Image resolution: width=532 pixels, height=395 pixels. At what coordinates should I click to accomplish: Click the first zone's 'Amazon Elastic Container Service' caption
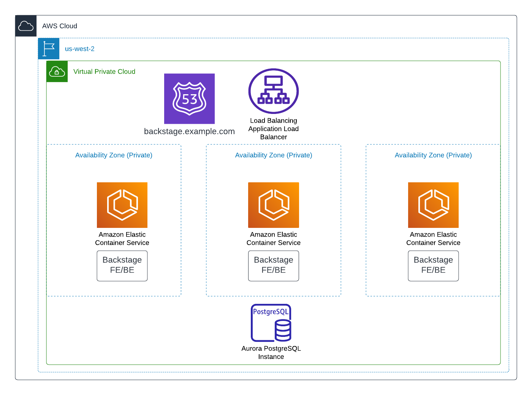click(122, 239)
